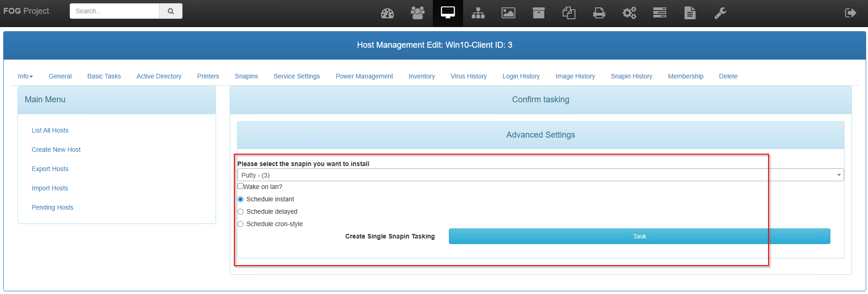Open Images management icon
The height and width of the screenshot is (294, 868).
tap(508, 13)
